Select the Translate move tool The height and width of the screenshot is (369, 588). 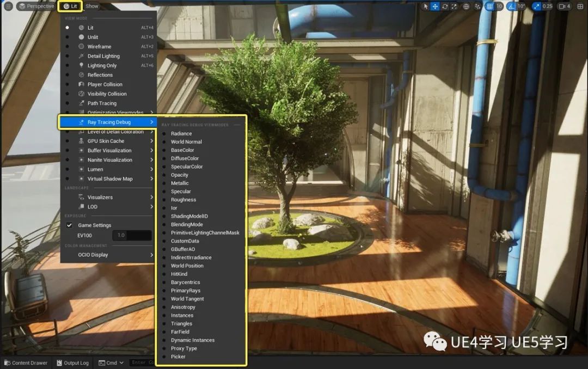click(x=435, y=7)
